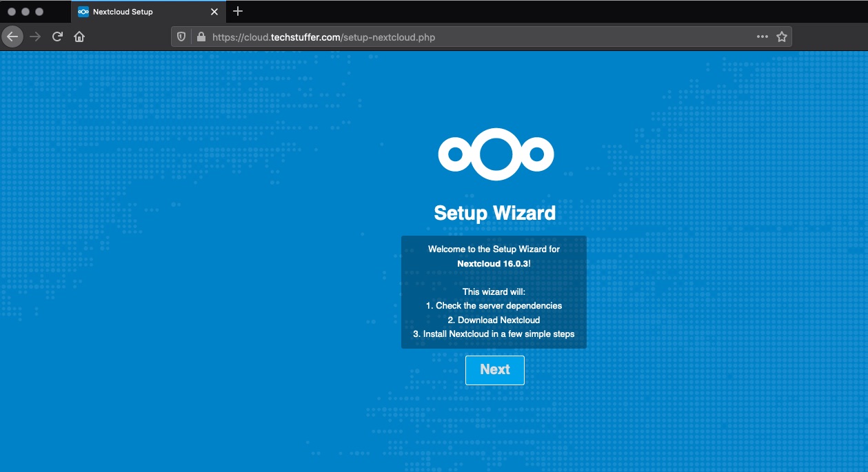
Task: Click the browser forward arrow
Action: pyautogui.click(x=35, y=37)
